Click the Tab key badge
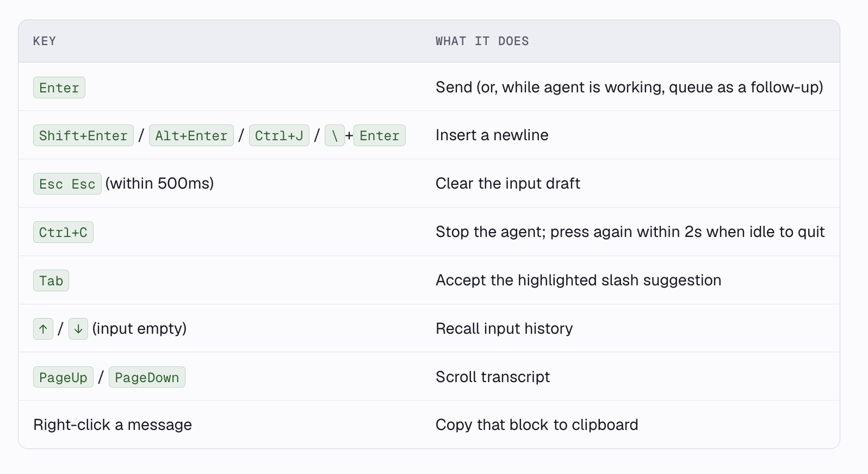Image resolution: width=868 pixels, height=474 pixels. tap(51, 280)
